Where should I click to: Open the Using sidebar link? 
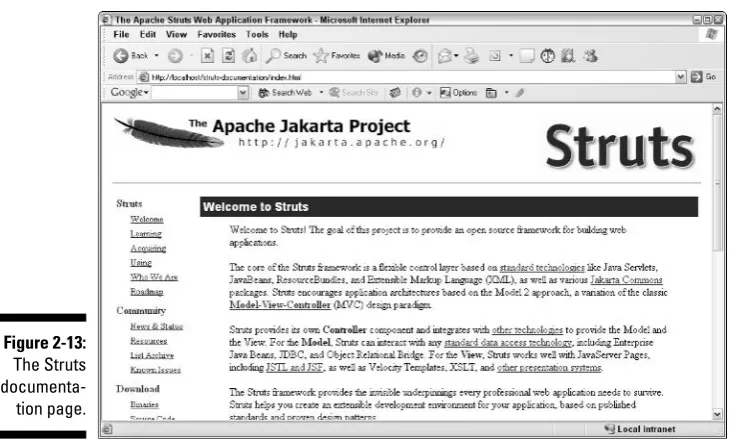pyautogui.click(x=141, y=263)
